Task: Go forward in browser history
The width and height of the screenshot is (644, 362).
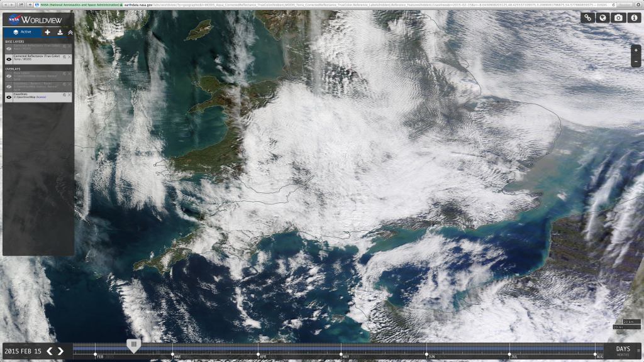Action: (12, 4)
